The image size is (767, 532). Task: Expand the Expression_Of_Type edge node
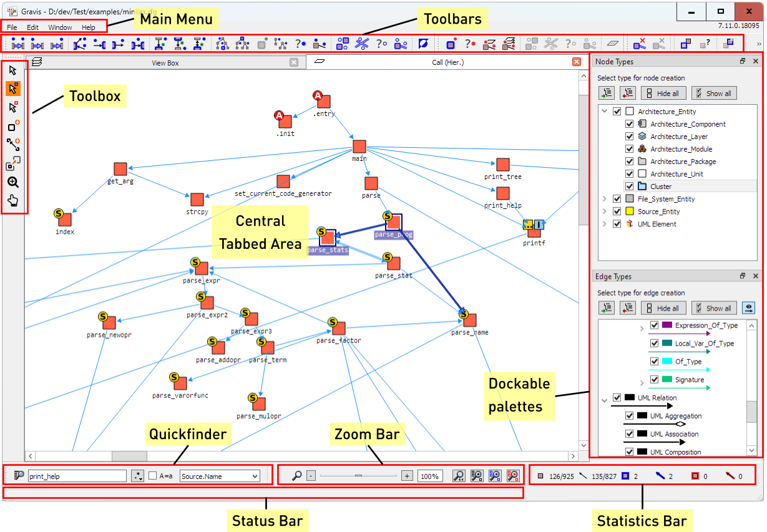(642, 328)
